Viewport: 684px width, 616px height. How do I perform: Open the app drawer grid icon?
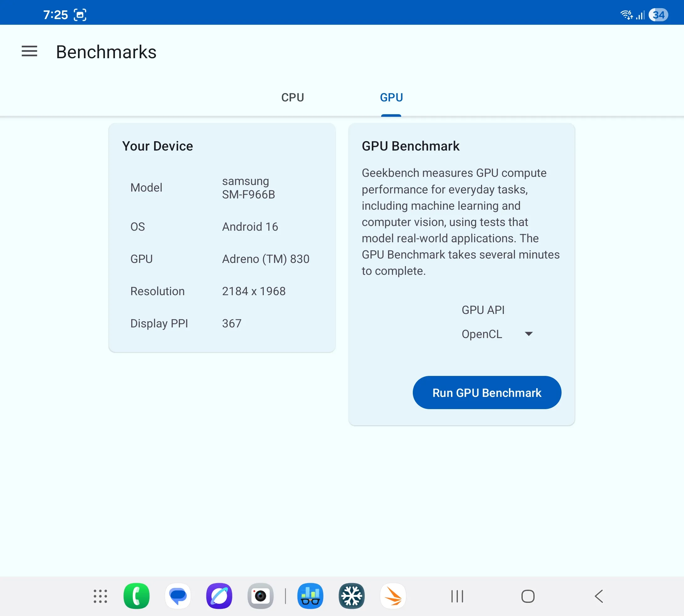(100, 596)
